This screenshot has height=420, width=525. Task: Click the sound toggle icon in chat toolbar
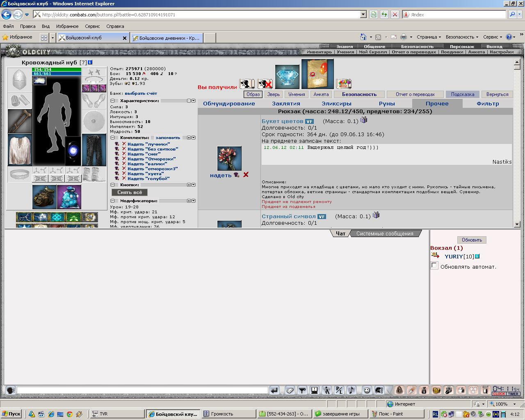click(351, 390)
